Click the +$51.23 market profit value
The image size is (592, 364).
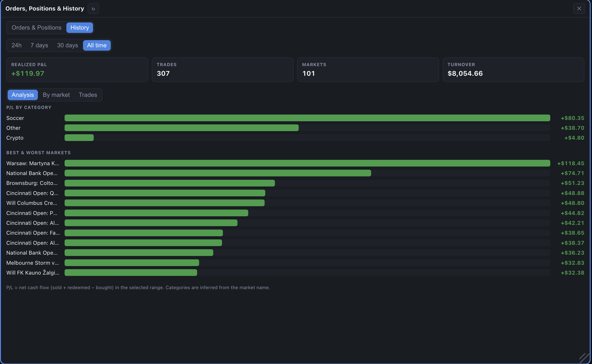tap(572, 183)
